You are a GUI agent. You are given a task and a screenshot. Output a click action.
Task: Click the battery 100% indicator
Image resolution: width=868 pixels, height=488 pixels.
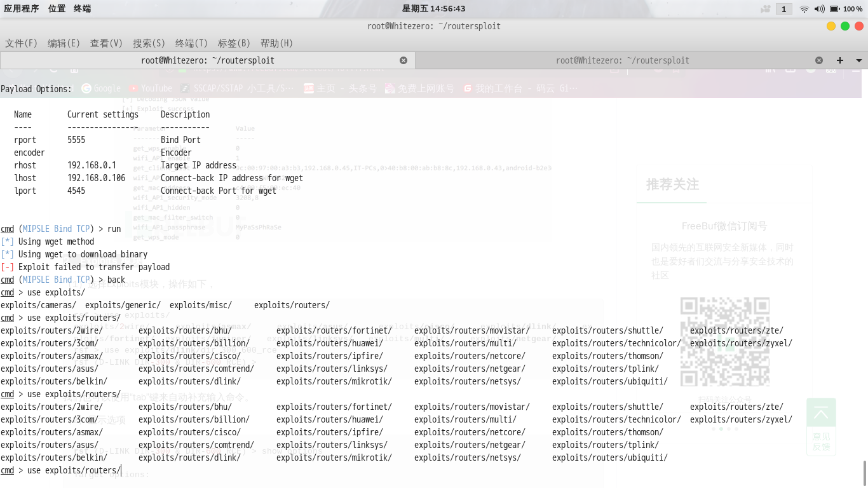[846, 9]
